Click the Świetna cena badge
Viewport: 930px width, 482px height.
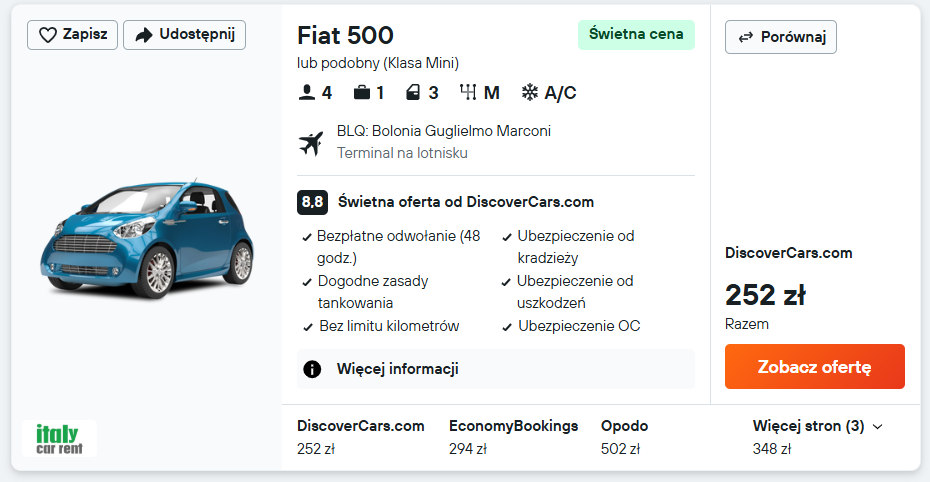pyautogui.click(x=636, y=34)
